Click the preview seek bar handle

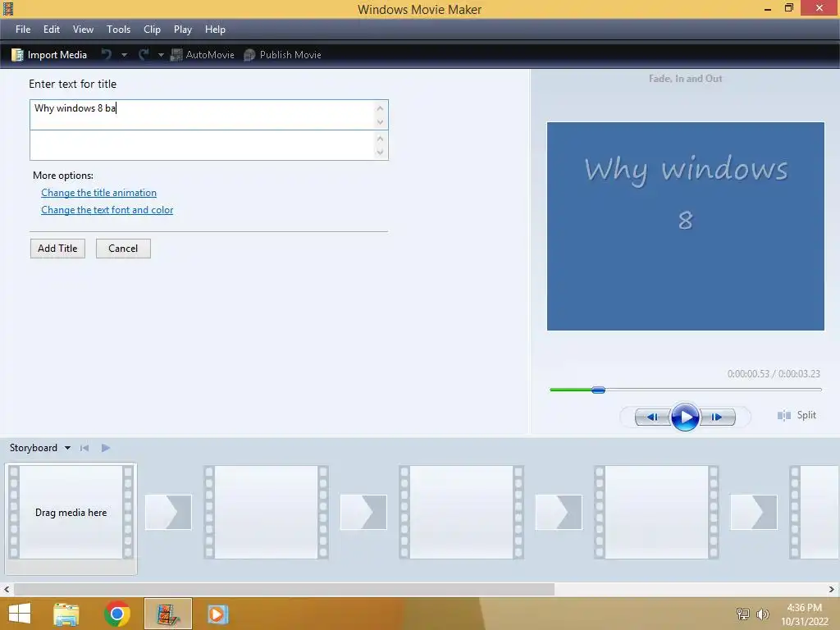(598, 390)
